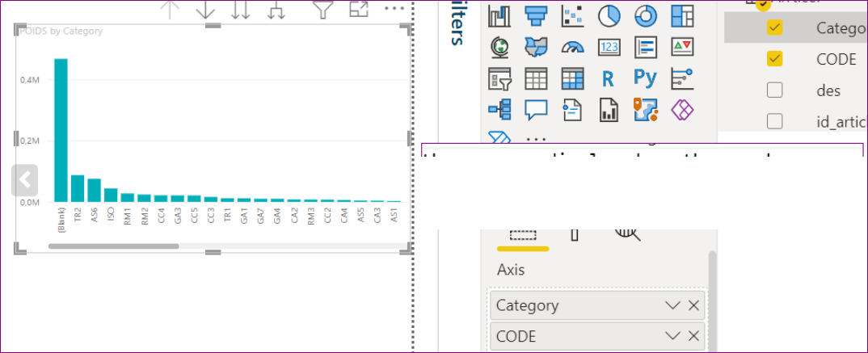The height and width of the screenshot is (353, 868).
Task: Select the AS6 bar in chart
Action: tap(94, 191)
